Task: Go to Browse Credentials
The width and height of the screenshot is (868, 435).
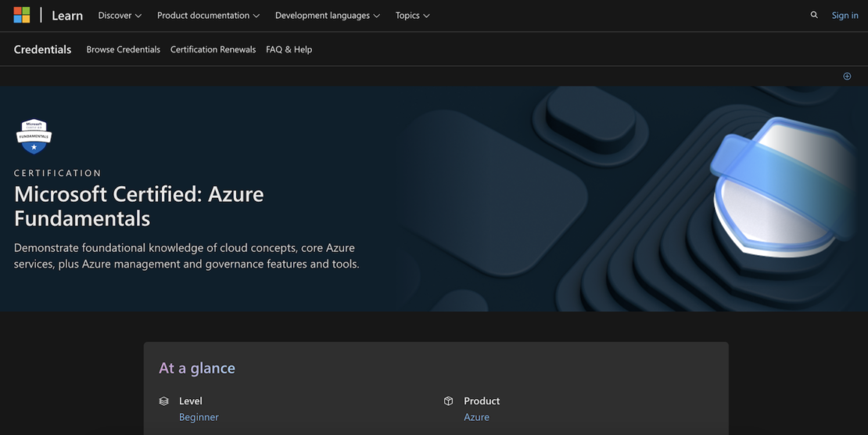Action: [123, 49]
